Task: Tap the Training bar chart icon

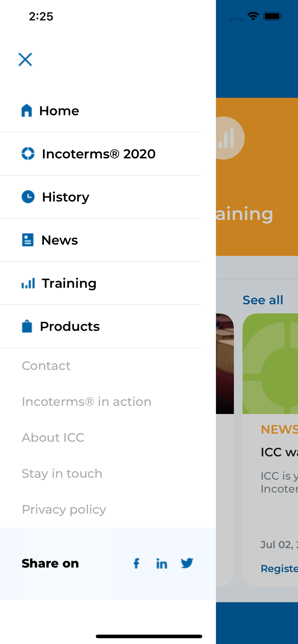Action: 28,283
